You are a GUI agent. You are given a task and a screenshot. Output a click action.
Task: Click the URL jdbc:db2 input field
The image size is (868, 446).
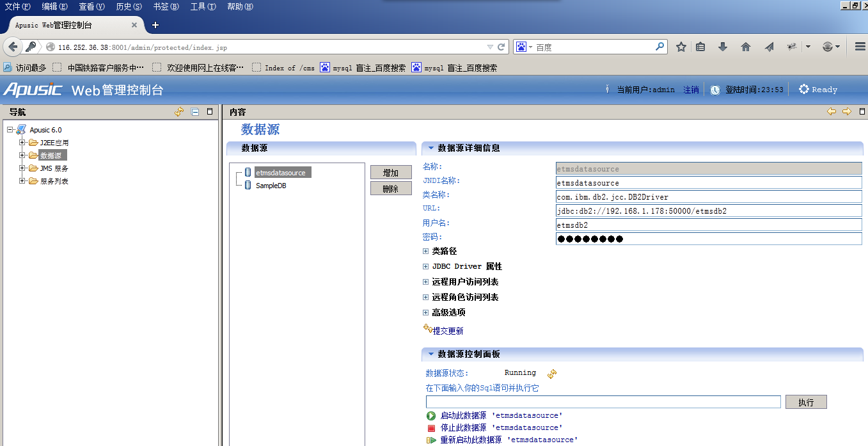tap(709, 211)
